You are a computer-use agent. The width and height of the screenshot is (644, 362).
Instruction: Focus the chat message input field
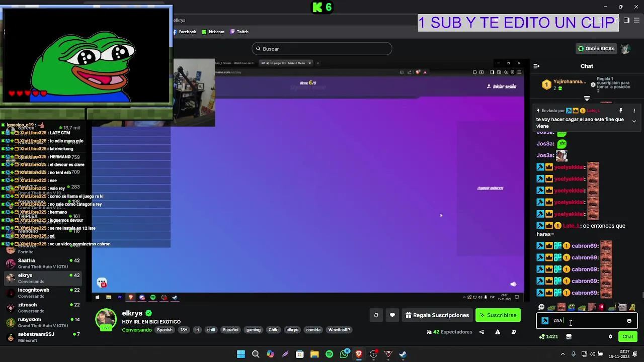pyautogui.click(x=587, y=321)
